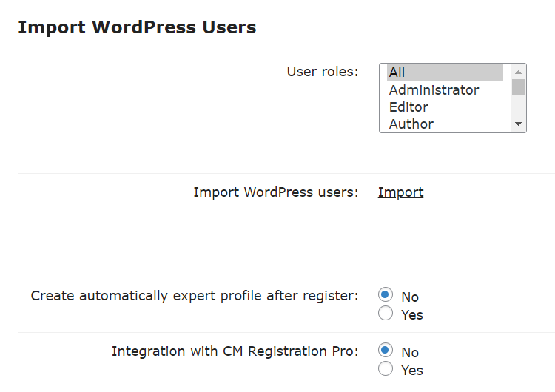
Task: Click 'Integration with CM Registration Pro:' label
Action: pos(235,351)
